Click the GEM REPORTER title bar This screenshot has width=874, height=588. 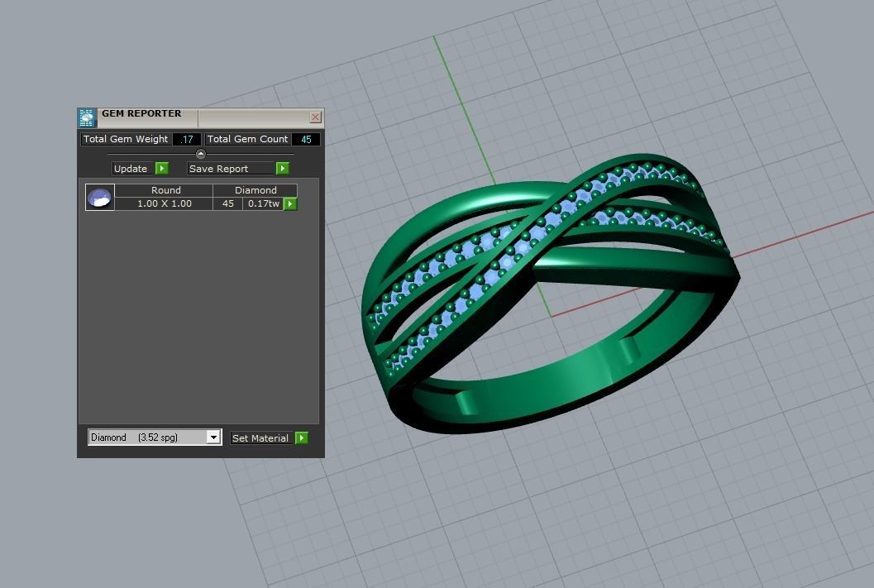pyautogui.click(x=201, y=117)
